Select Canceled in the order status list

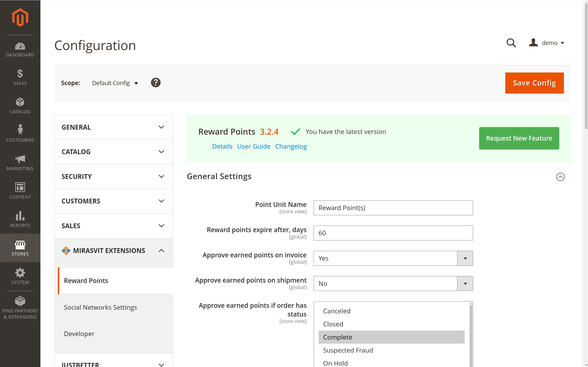tap(336, 311)
